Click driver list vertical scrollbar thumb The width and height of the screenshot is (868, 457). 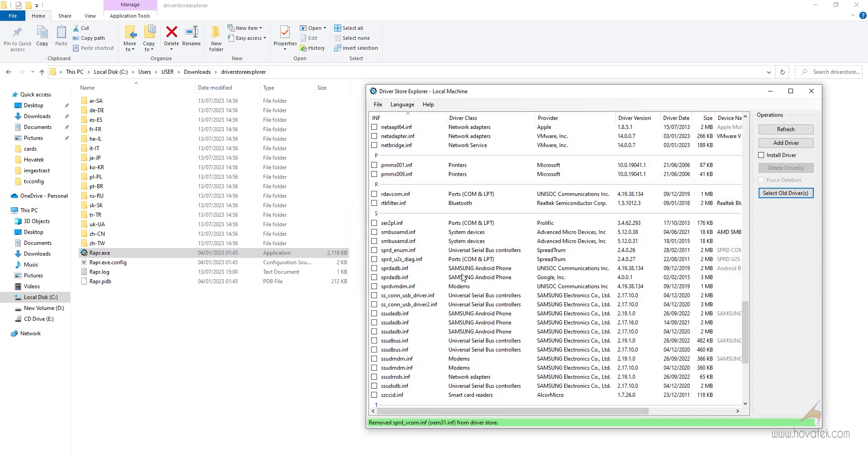point(745,333)
